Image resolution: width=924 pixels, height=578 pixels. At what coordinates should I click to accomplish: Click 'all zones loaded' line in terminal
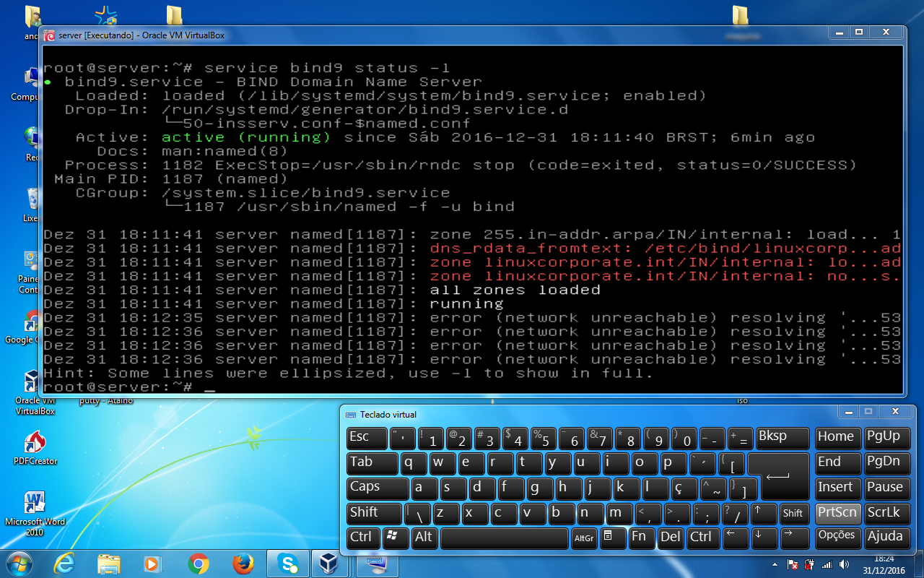point(515,290)
